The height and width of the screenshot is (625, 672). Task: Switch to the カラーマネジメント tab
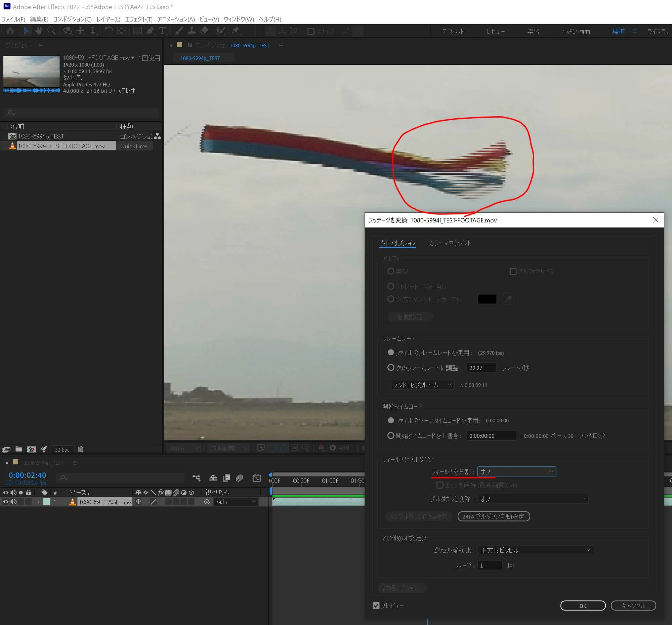[450, 243]
